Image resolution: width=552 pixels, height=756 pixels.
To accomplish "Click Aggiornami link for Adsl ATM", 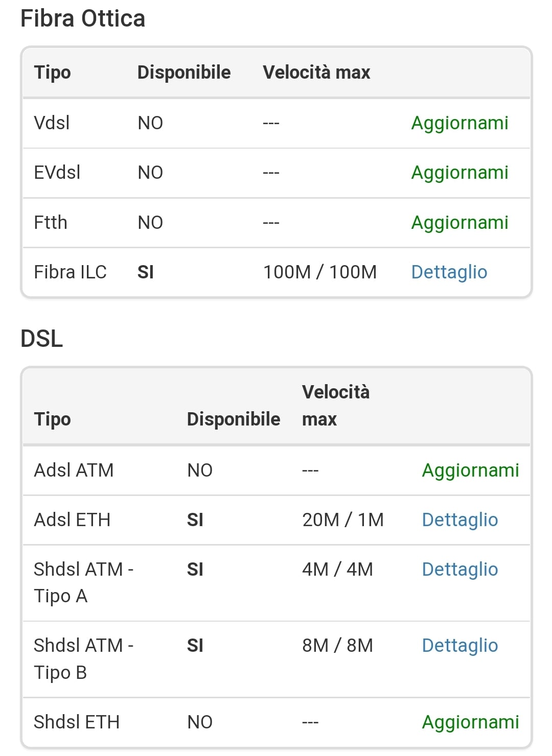I will pyautogui.click(x=470, y=470).
